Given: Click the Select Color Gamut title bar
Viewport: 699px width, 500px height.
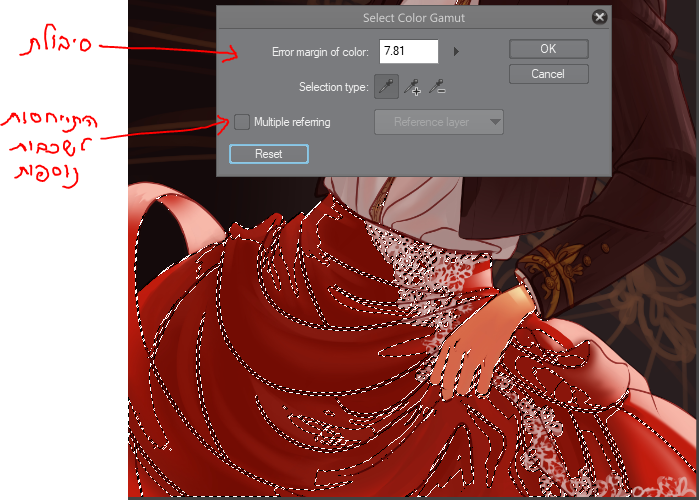Looking at the screenshot, I should pyautogui.click(x=414, y=18).
